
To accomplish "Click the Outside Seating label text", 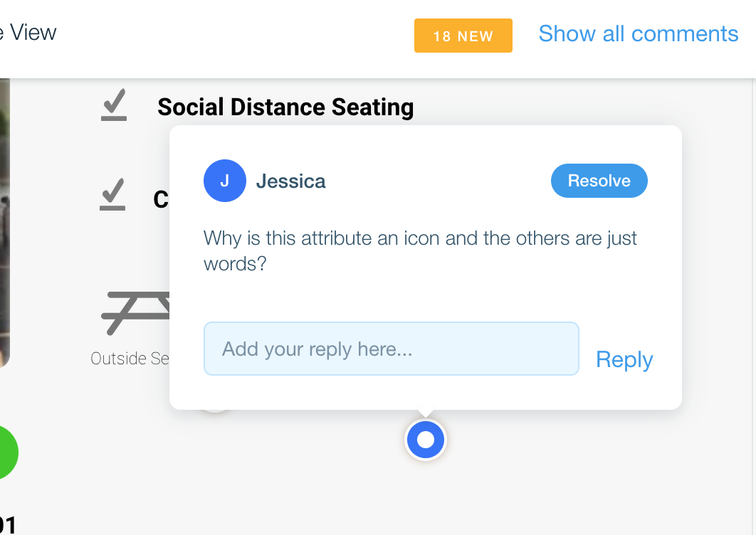I will 130,359.
